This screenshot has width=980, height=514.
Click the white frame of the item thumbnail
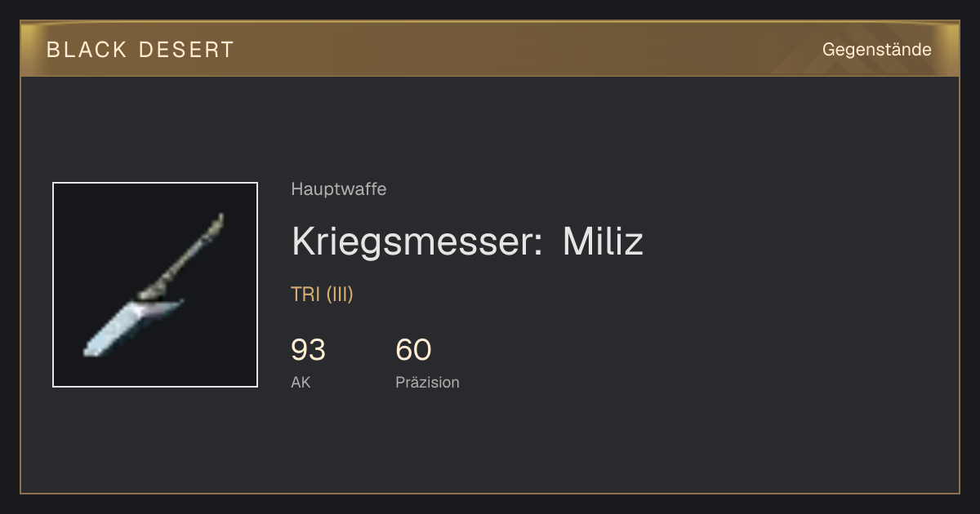coord(155,183)
